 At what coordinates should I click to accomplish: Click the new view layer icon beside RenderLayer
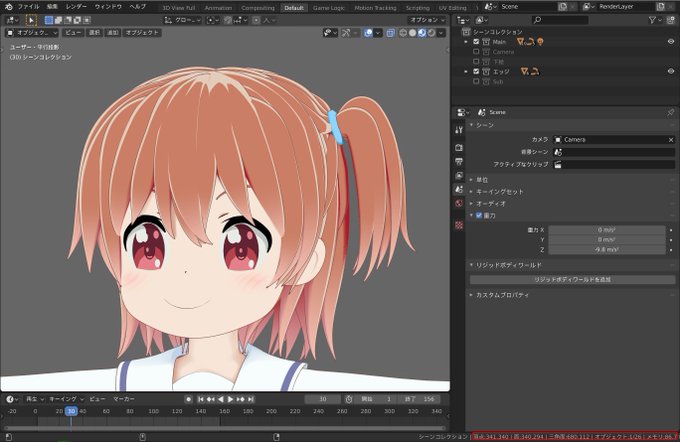(660, 7)
